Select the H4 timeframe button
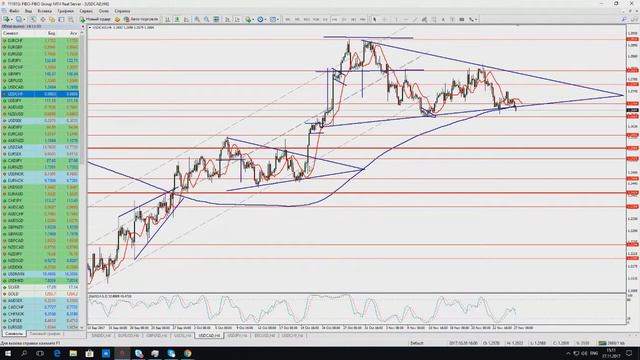 [x=335, y=19]
